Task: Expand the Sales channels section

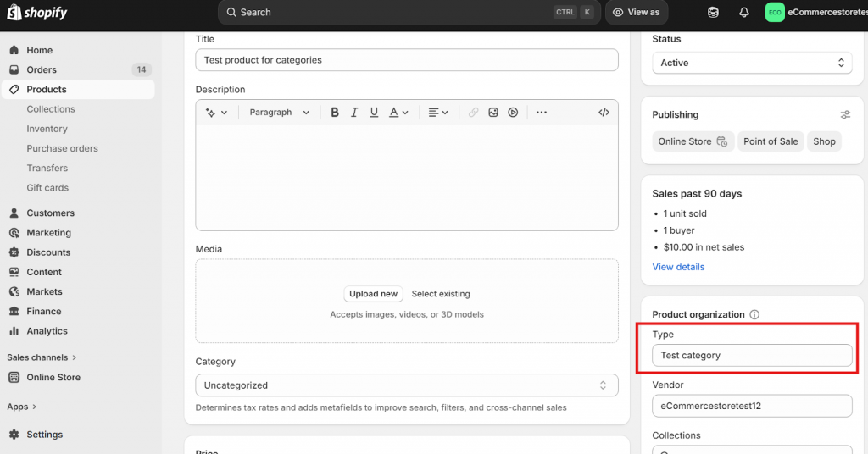Action: point(42,357)
